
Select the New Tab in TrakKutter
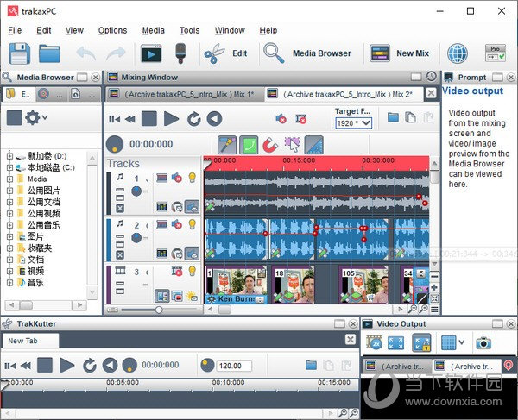(x=31, y=341)
